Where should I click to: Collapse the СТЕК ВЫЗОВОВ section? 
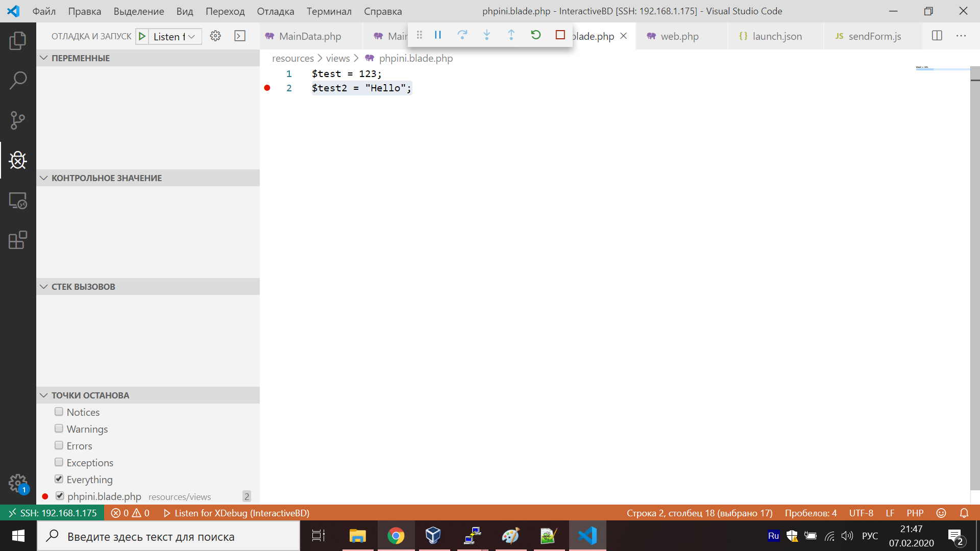(x=148, y=287)
